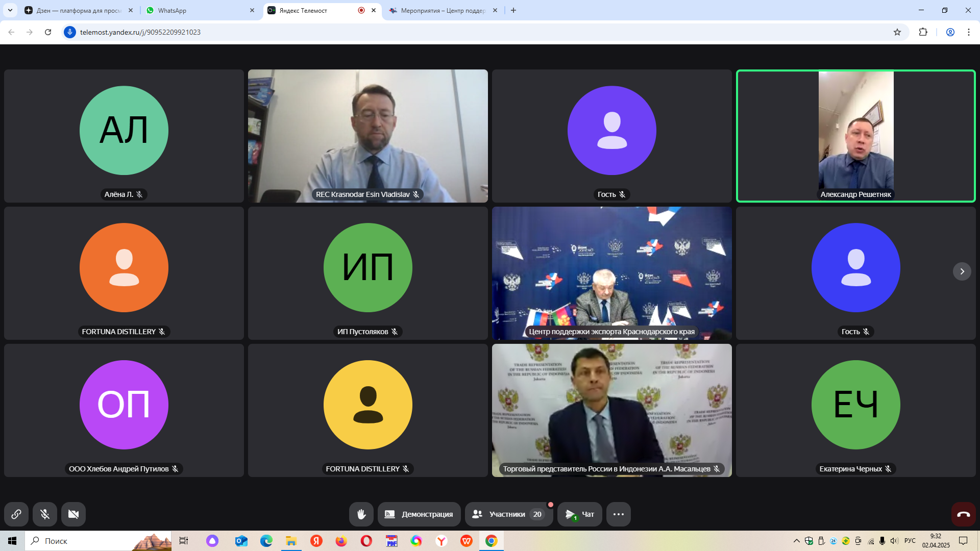Screen dimensions: 980x551
Task: Bookmark this page with star icon
Action: (x=897, y=32)
